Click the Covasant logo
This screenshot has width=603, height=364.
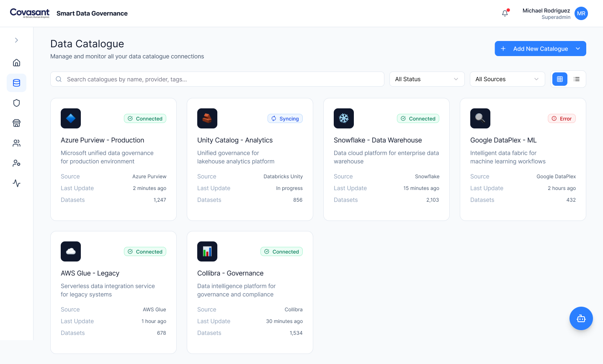[30, 13]
